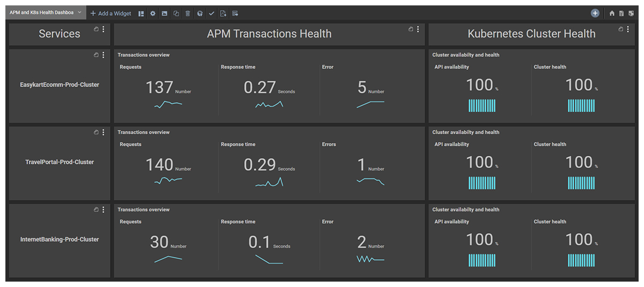Click Add a Widget button
The image size is (644, 287).
tap(111, 13)
